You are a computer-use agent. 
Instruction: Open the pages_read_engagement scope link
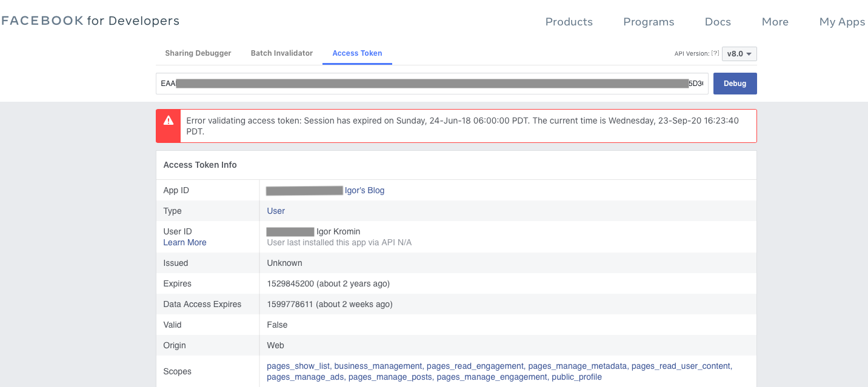(475, 366)
